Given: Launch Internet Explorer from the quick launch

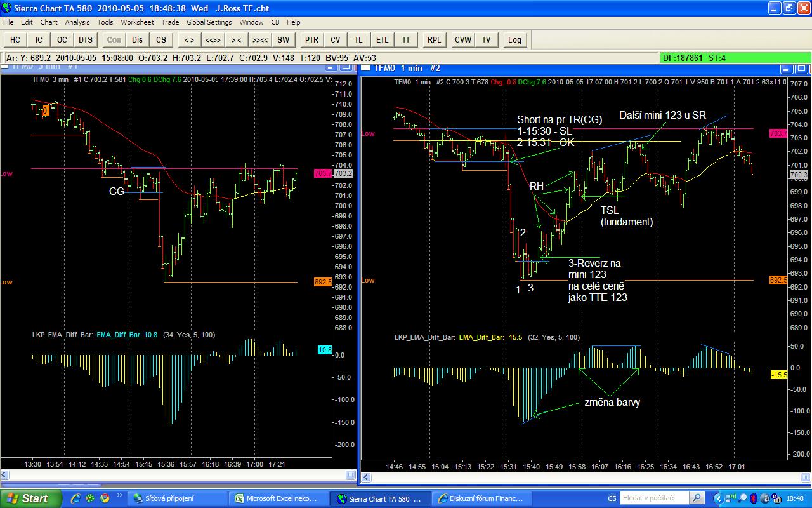Looking at the screenshot, I should [x=75, y=498].
